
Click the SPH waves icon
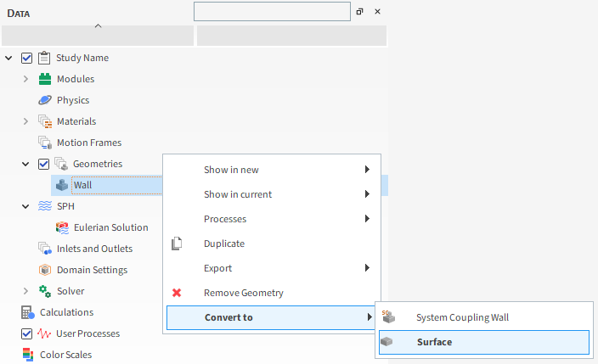45,206
